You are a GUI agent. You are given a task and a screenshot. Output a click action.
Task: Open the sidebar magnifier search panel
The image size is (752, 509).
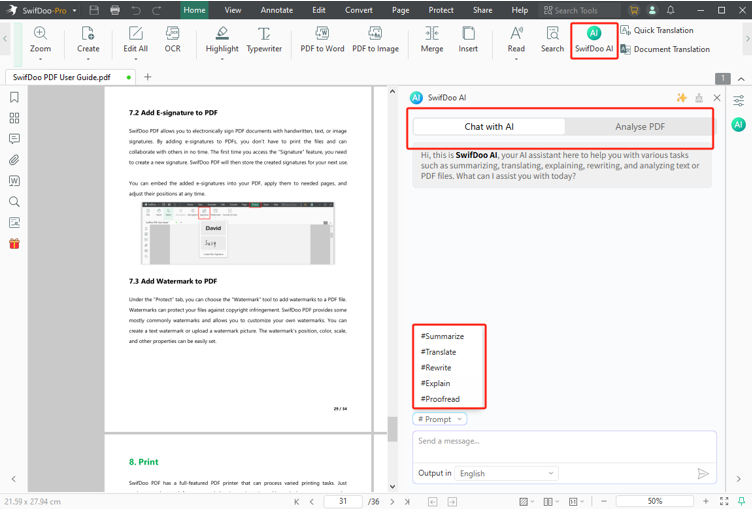(x=14, y=201)
